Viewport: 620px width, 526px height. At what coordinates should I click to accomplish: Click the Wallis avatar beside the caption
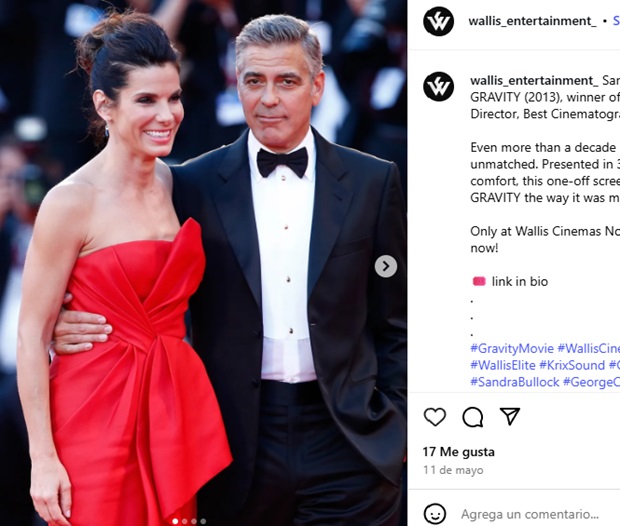point(439,86)
